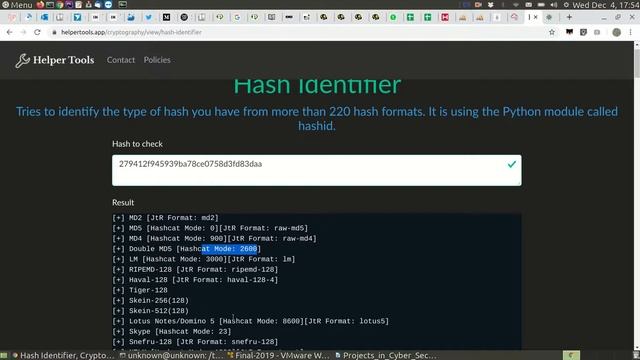
Task: Click the show desktop icon in taskbar
Action: point(4,356)
